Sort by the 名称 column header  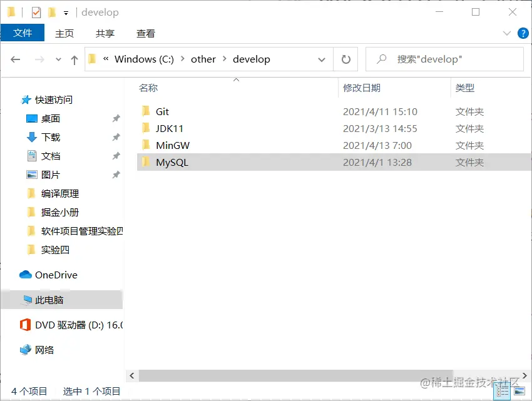(x=148, y=88)
